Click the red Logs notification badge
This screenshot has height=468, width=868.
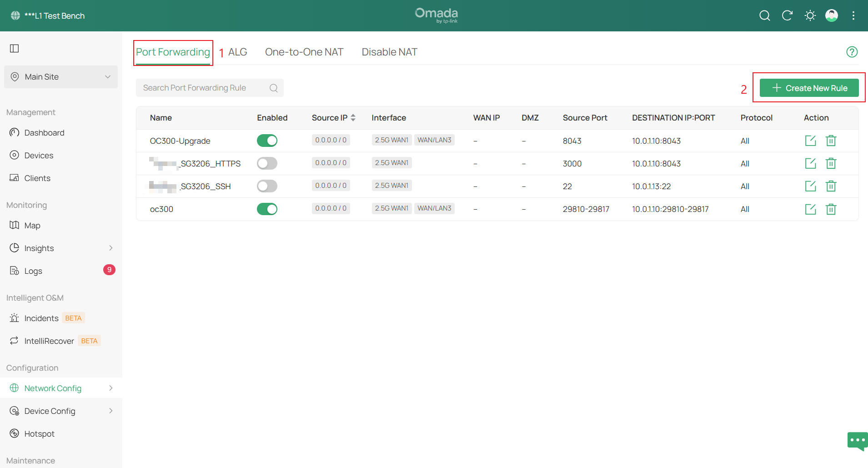(x=109, y=270)
